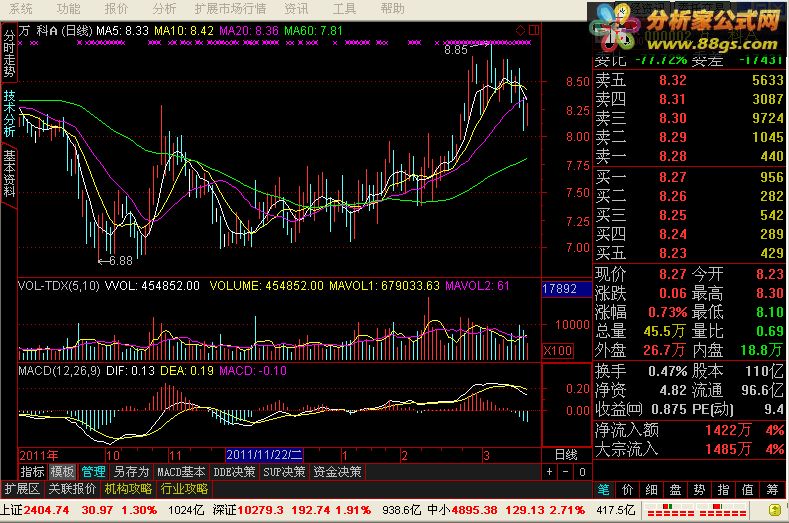Open the 机构攻略 tab
The width and height of the screenshot is (789, 523).
click(x=128, y=489)
